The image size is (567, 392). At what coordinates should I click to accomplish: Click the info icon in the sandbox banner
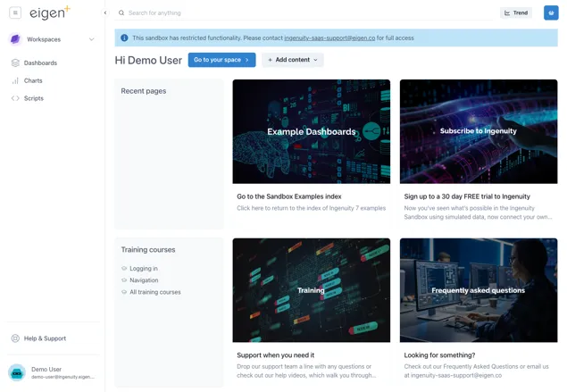[124, 38]
